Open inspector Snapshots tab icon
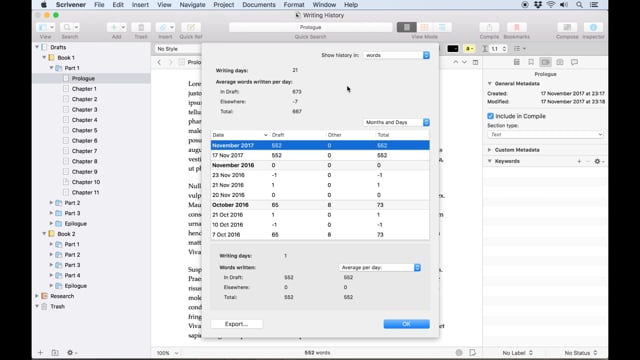Viewport: 640px width, 360px height. (x=560, y=62)
